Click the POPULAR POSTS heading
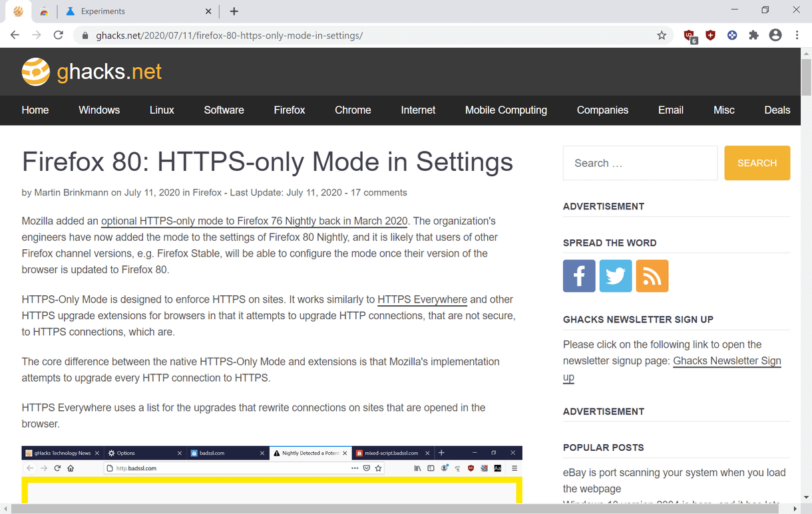812x514 pixels. coord(604,448)
